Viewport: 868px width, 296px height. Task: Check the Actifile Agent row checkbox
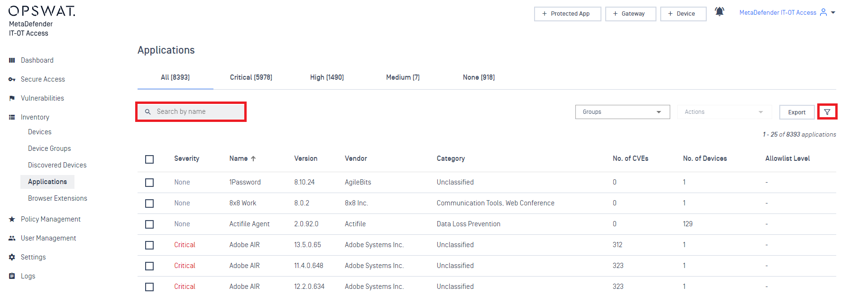pos(149,224)
